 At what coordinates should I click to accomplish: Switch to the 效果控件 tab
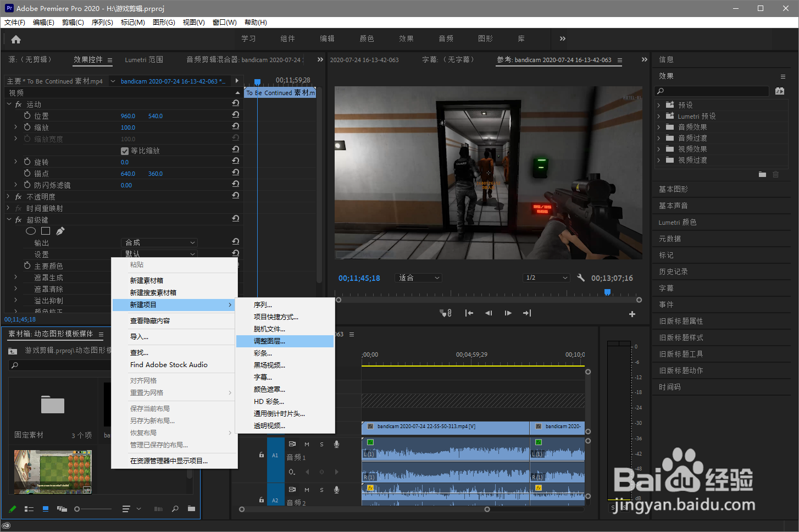[x=88, y=59]
